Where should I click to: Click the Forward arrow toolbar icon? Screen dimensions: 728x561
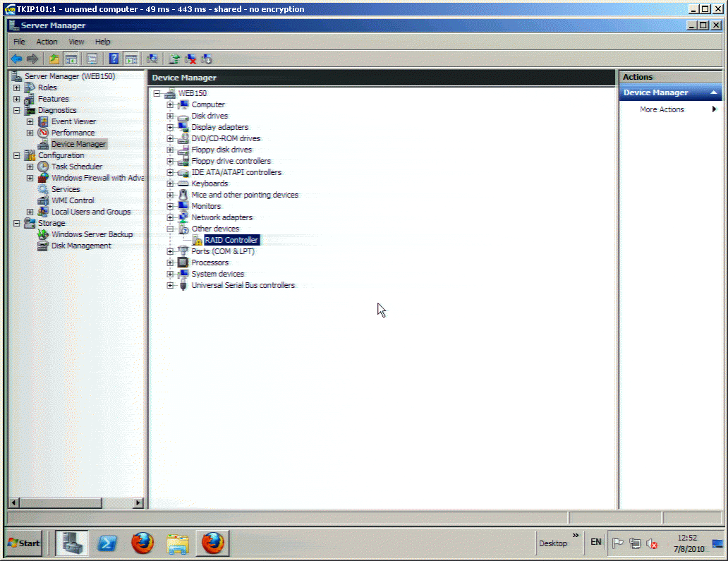click(32, 59)
